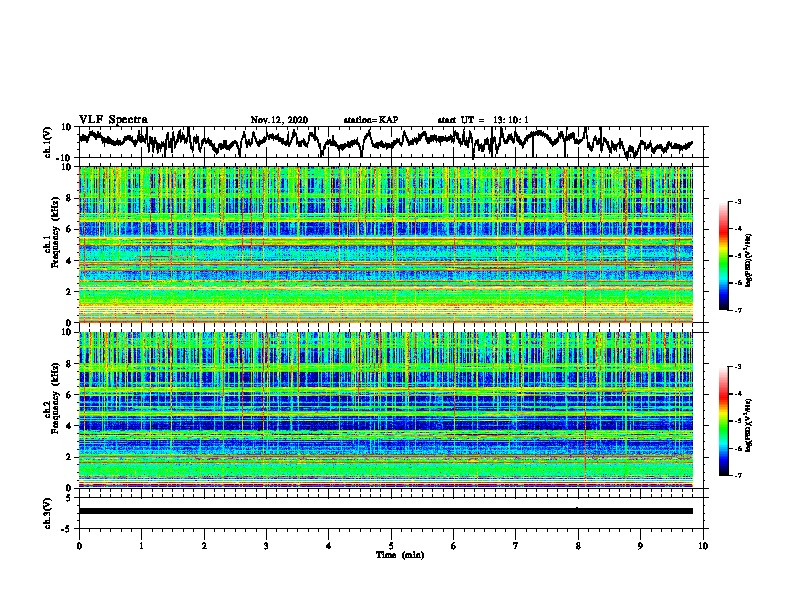Image resolution: width=792 pixels, height=612 pixels.
Task: Click time axis tick label '5'
Action: point(391,546)
